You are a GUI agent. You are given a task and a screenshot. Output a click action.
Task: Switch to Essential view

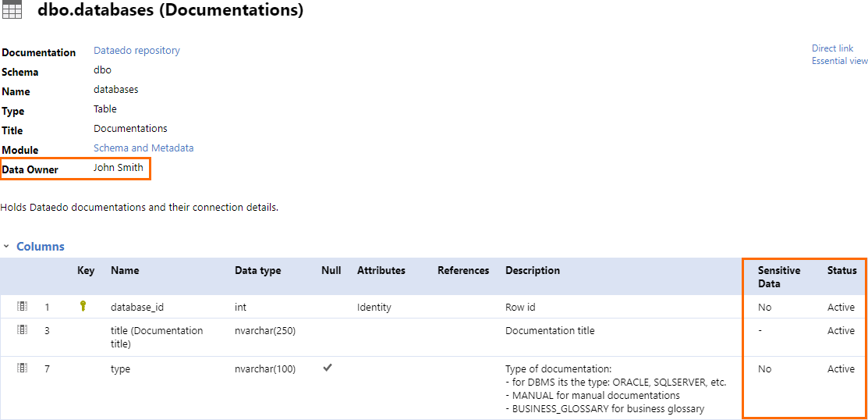pos(839,61)
